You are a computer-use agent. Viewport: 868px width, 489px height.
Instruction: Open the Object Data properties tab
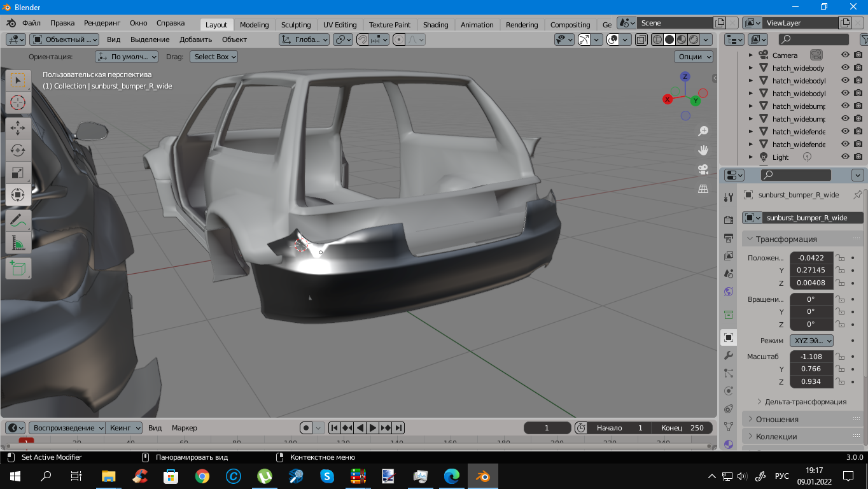[x=729, y=426]
